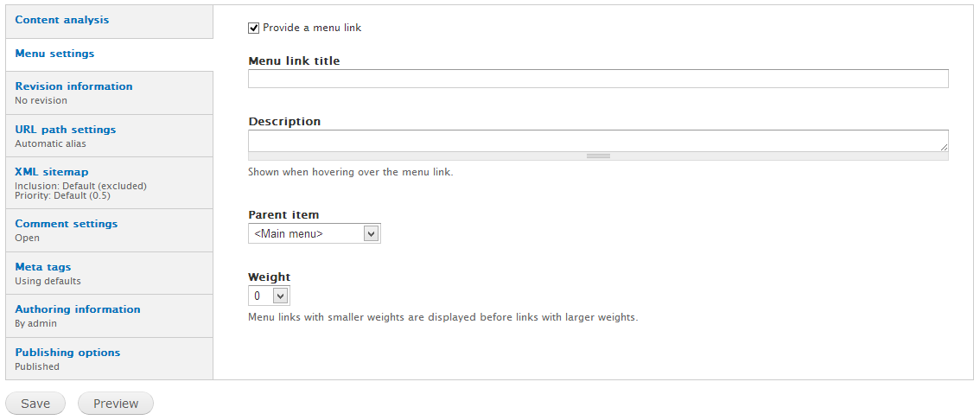The height and width of the screenshot is (420, 980).
Task: Open the Weight dropdown
Action: [268, 296]
